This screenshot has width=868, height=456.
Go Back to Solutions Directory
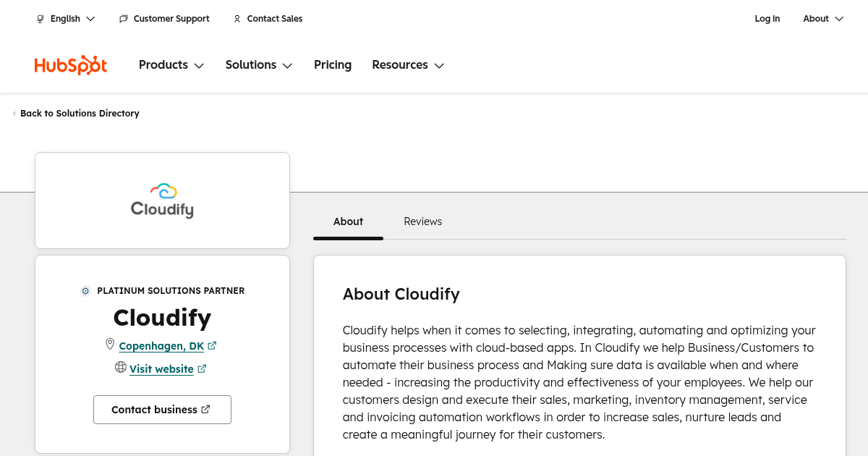pos(80,114)
